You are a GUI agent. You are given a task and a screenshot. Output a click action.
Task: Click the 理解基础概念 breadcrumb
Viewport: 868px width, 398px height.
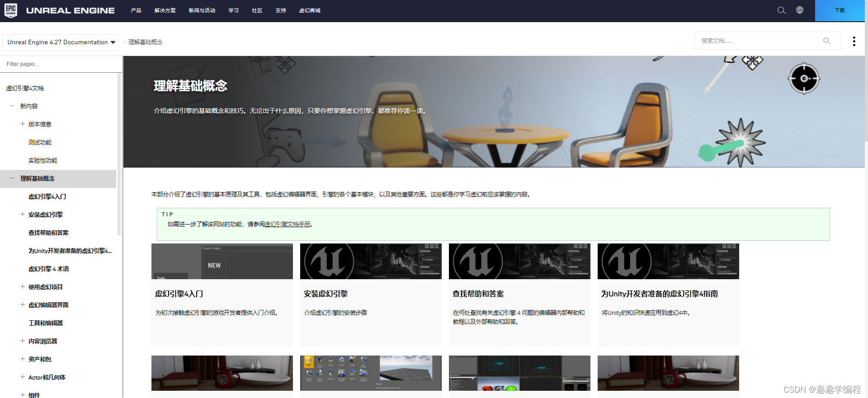pyautogui.click(x=146, y=42)
